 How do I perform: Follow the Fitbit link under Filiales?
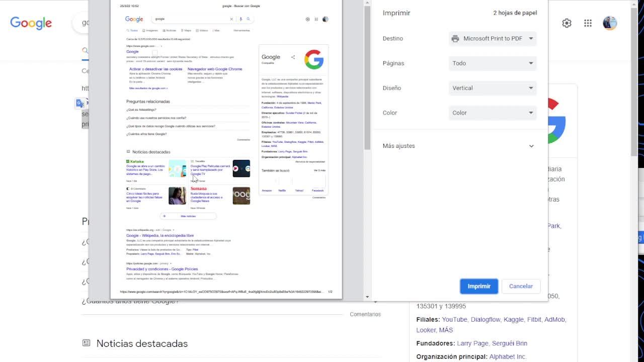[x=534, y=320]
